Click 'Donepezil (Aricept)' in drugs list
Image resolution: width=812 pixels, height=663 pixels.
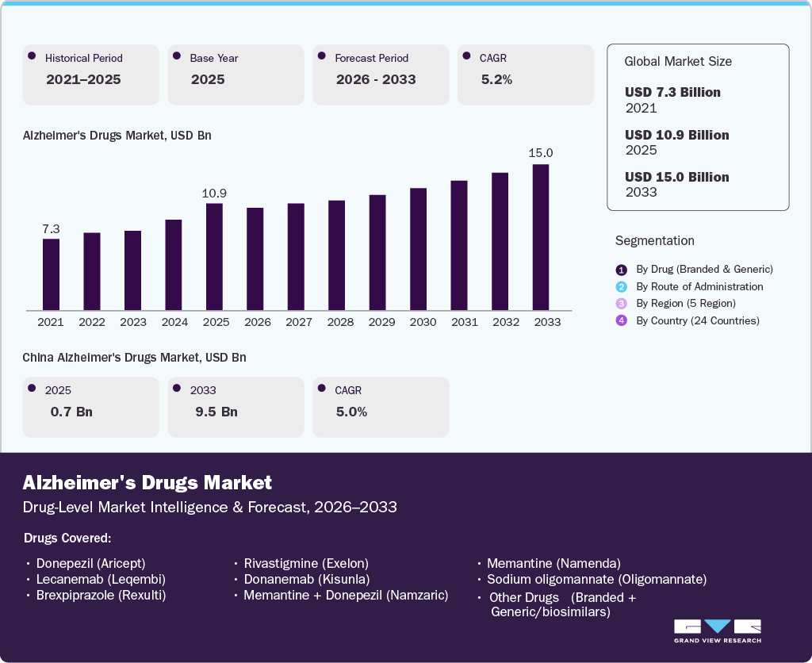tap(90, 564)
